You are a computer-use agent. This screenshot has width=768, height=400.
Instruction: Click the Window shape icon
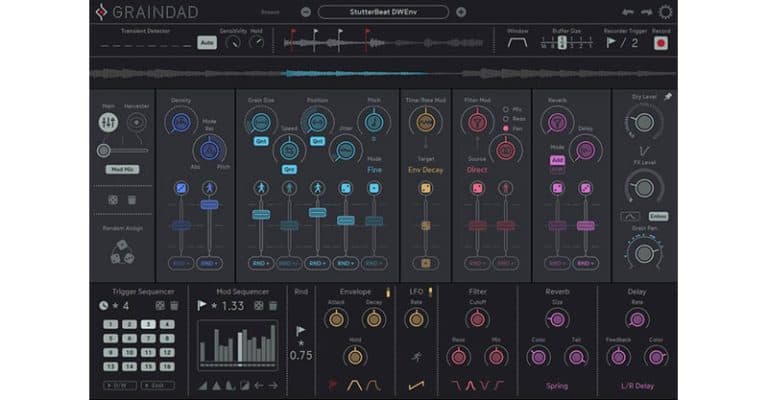click(517, 43)
